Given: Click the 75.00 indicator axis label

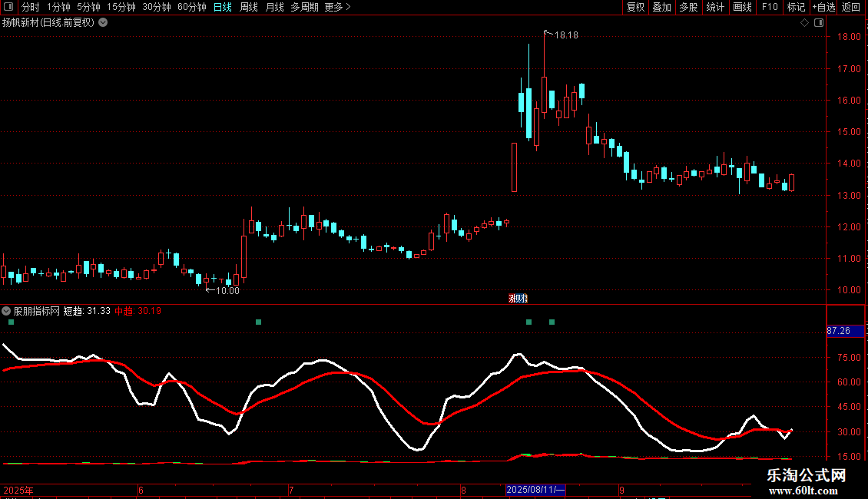Looking at the screenshot, I should point(849,358).
